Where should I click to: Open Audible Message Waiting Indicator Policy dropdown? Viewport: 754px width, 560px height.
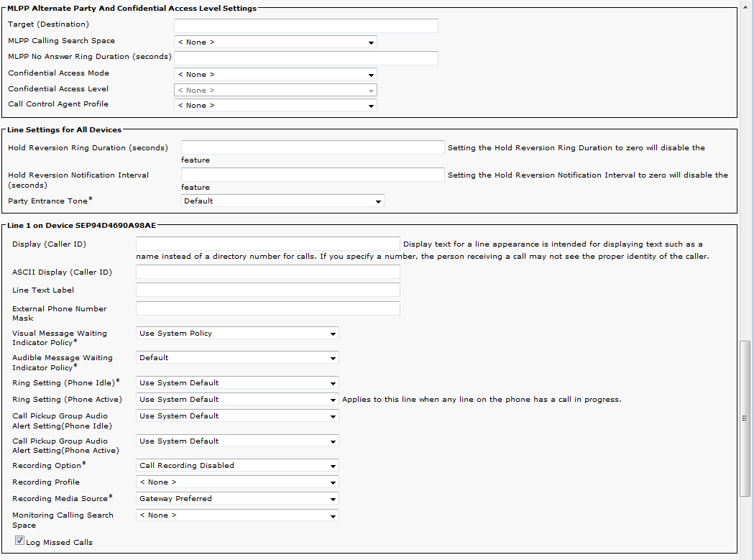[237, 358]
